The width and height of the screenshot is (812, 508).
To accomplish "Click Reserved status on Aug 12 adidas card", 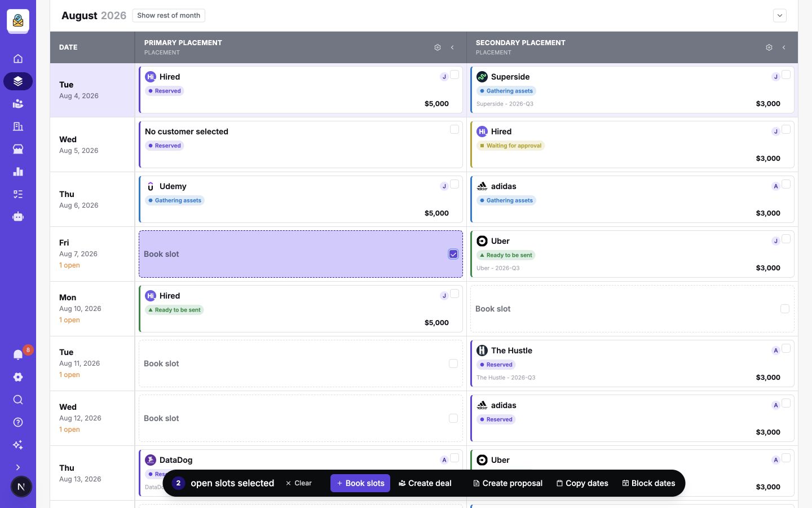I will (496, 419).
